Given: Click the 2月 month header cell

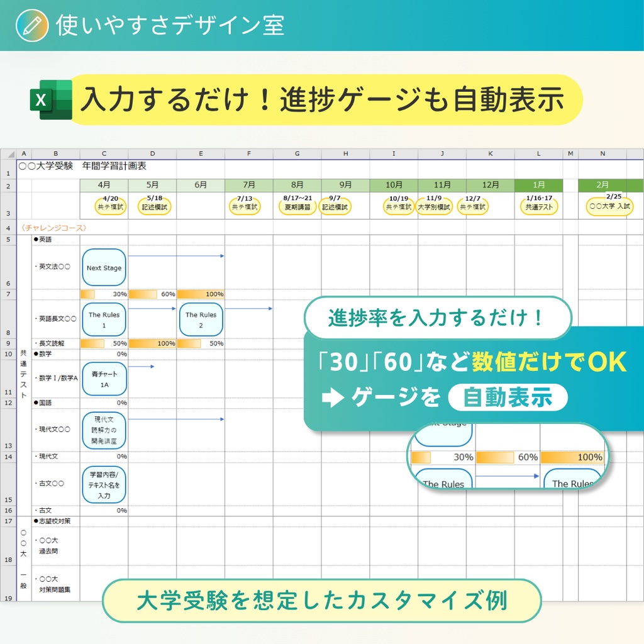Looking at the screenshot, I should tap(602, 186).
